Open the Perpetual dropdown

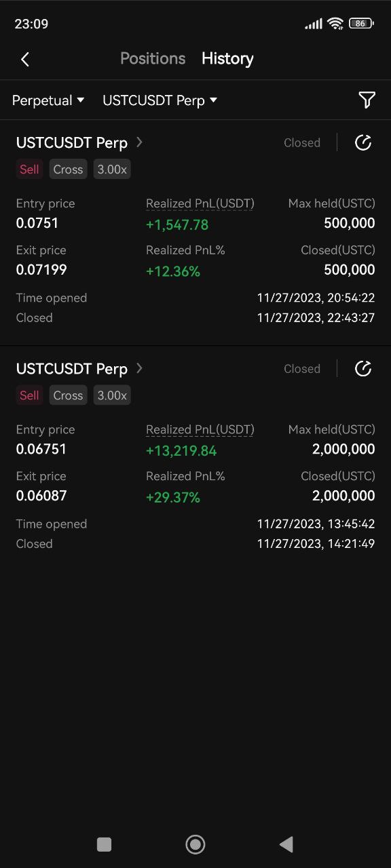(48, 100)
